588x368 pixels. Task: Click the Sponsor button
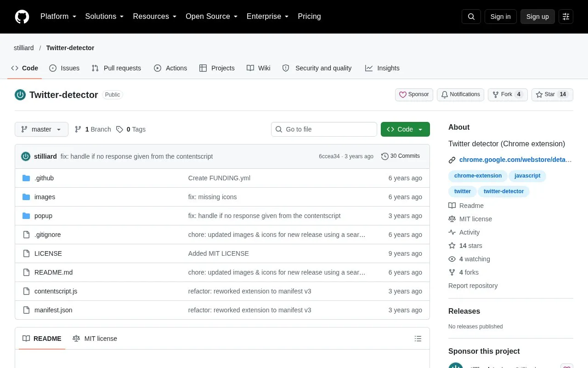[414, 95]
